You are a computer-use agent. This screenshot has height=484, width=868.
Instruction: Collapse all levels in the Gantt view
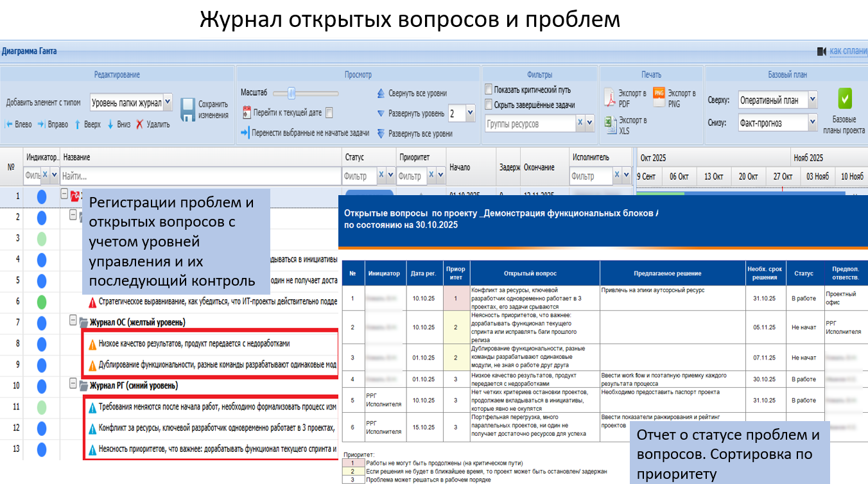tap(381, 94)
